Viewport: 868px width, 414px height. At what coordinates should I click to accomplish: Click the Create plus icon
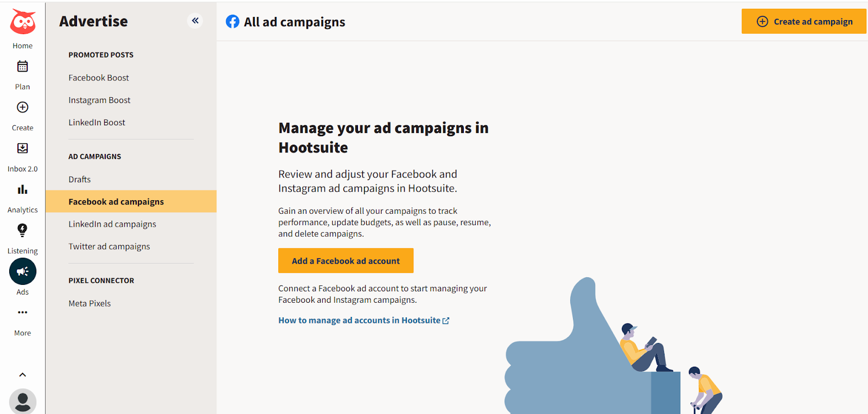click(x=22, y=107)
